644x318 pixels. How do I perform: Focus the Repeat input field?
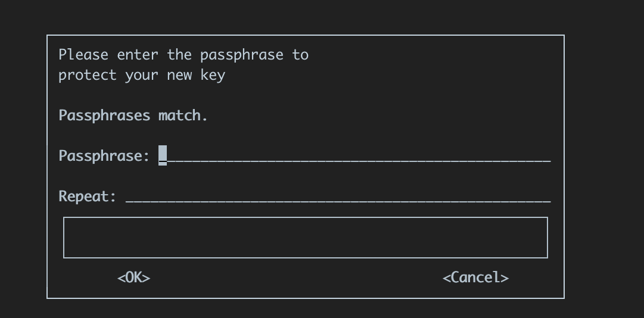point(338,197)
